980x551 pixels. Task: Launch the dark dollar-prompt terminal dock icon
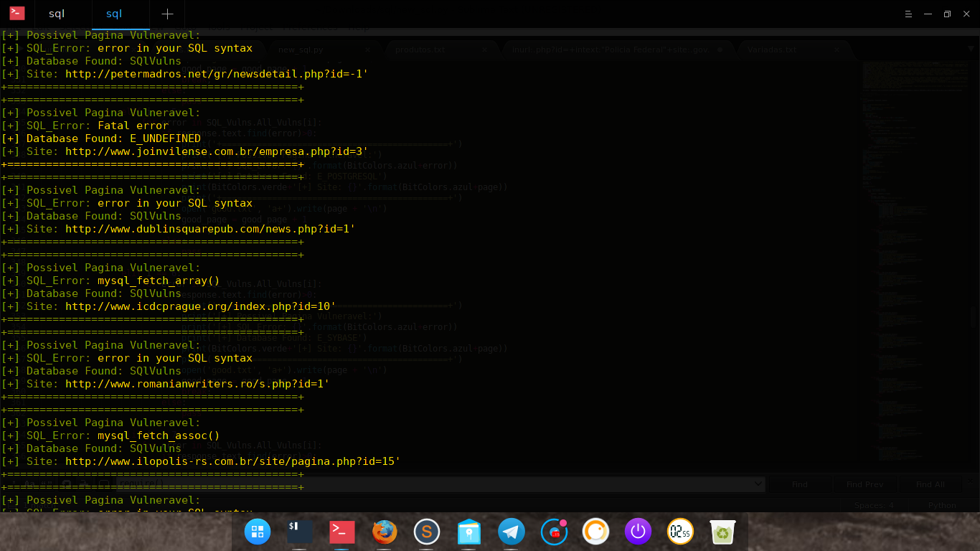[x=299, y=532]
